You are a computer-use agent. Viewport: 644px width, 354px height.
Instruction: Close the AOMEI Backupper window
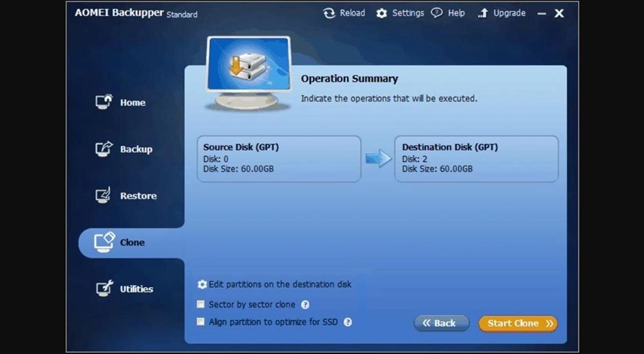(x=559, y=14)
